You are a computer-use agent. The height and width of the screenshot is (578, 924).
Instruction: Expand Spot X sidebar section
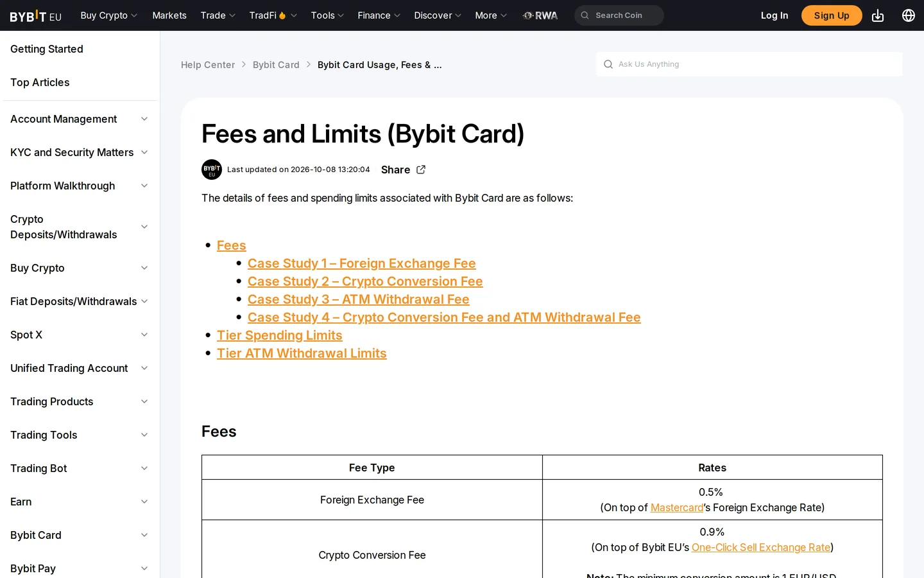coord(80,335)
